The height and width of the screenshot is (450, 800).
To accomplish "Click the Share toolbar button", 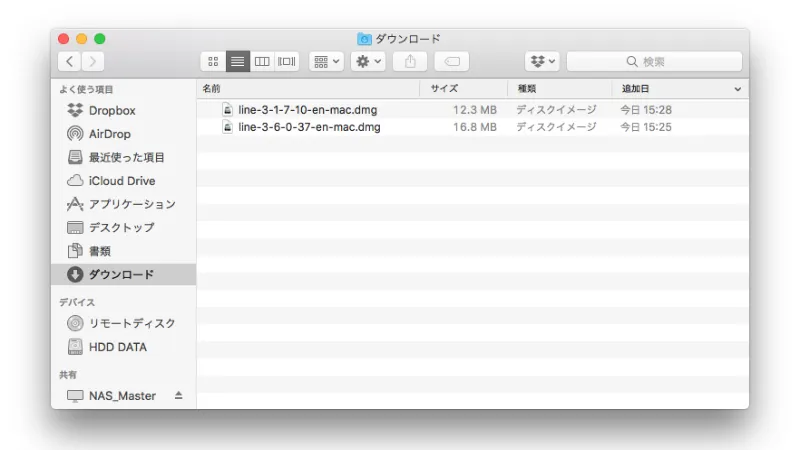I will tap(410, 62).
